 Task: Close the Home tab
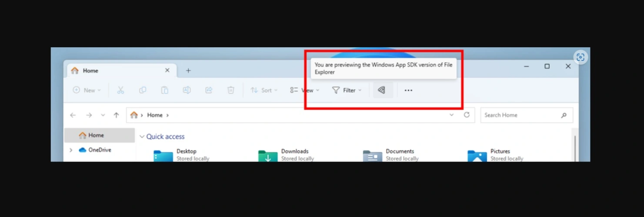click(x=167, y=70)
